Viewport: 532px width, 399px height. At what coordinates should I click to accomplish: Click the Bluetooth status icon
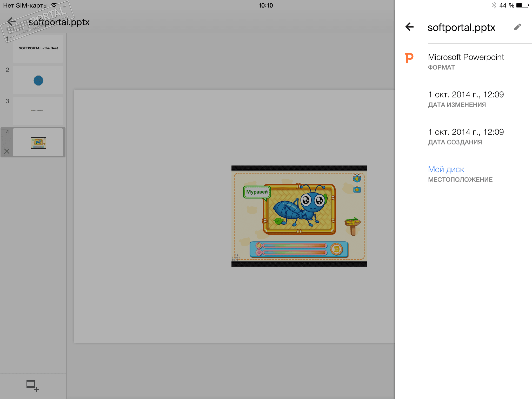click(494, 5)
